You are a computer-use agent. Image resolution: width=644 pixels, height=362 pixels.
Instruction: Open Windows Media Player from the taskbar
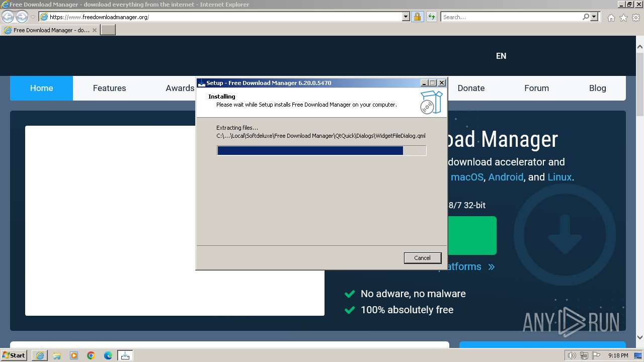[x=74, y=355]
